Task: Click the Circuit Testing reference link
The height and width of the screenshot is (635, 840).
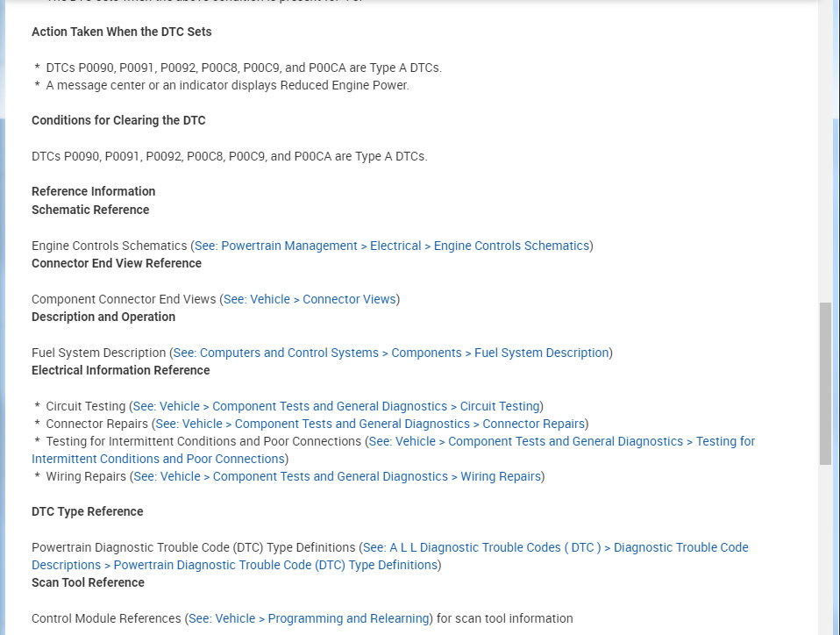Action: (x=336, y=406)
